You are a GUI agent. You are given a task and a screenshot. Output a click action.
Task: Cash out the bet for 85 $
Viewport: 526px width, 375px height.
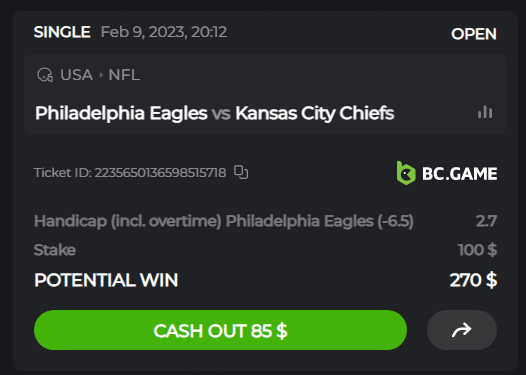pyautogui.click(x=220, y=330)
